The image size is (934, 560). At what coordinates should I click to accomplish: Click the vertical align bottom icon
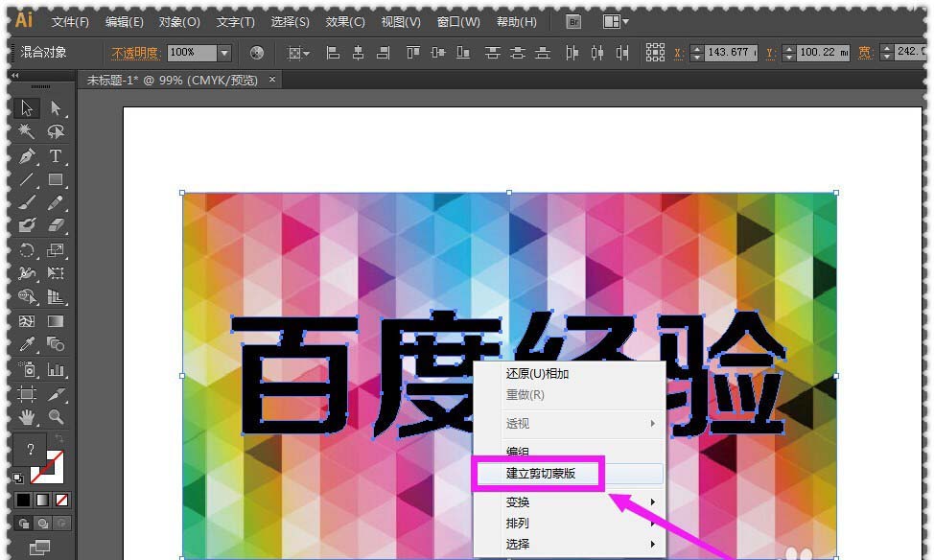(463, 53)
